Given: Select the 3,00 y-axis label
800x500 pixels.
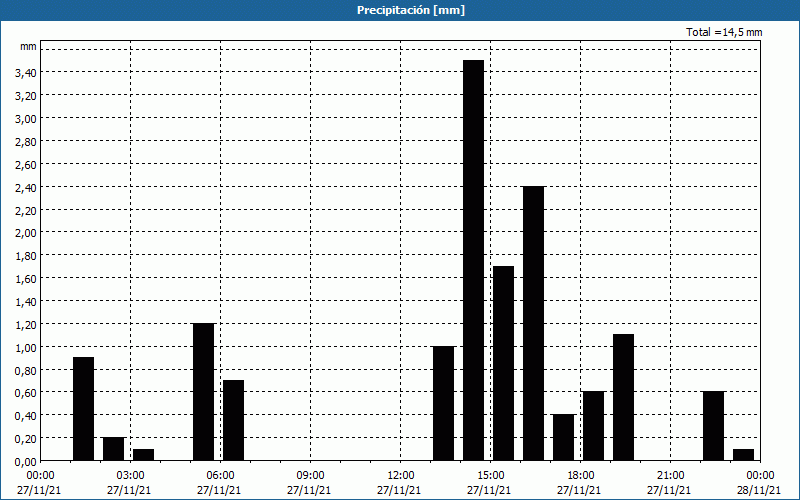Looking at the screenshot, I should [26, 119].
